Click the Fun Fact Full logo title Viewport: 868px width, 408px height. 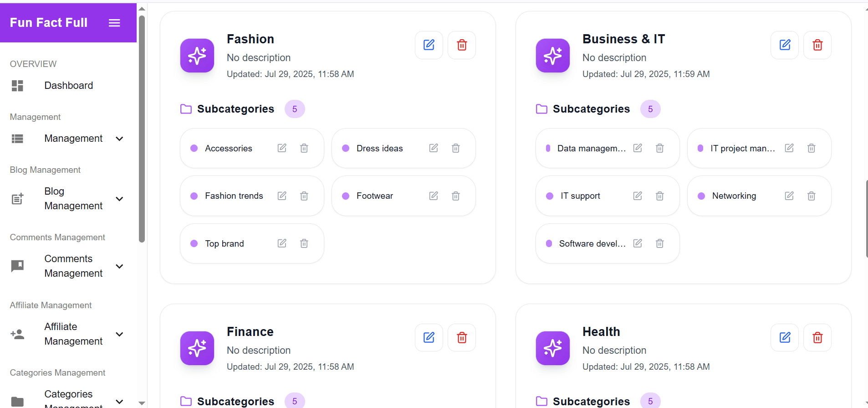pos(49,23)
